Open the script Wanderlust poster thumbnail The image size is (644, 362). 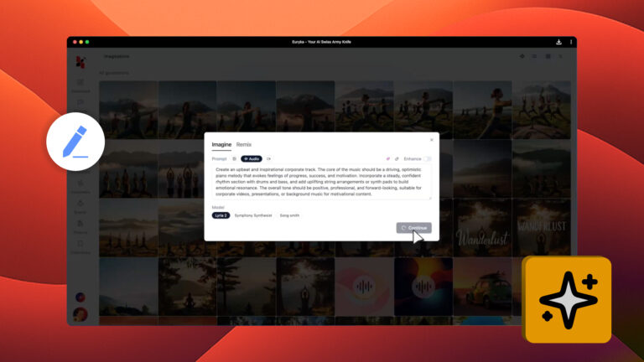482,228
